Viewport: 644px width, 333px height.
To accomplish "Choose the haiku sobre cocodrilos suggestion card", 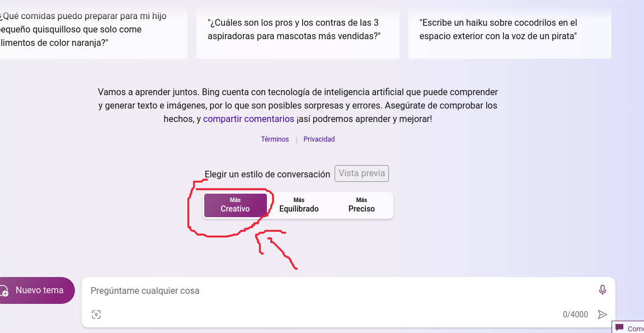I will pos(510,33).
